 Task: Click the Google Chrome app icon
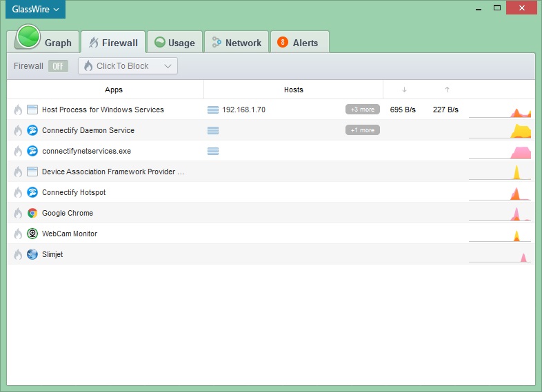point(32,213)
